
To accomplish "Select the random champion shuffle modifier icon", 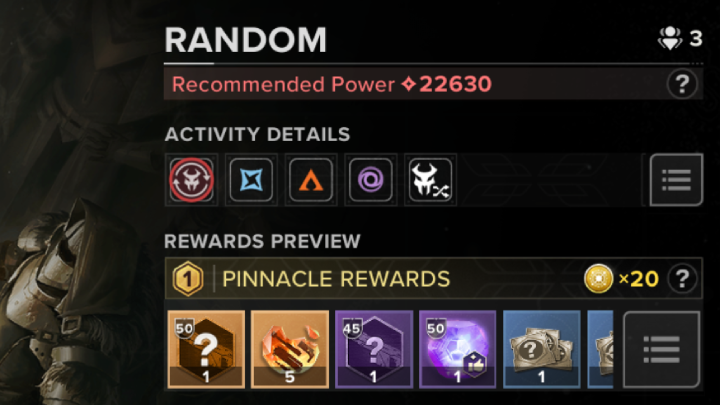I will (x=430, y=180).
